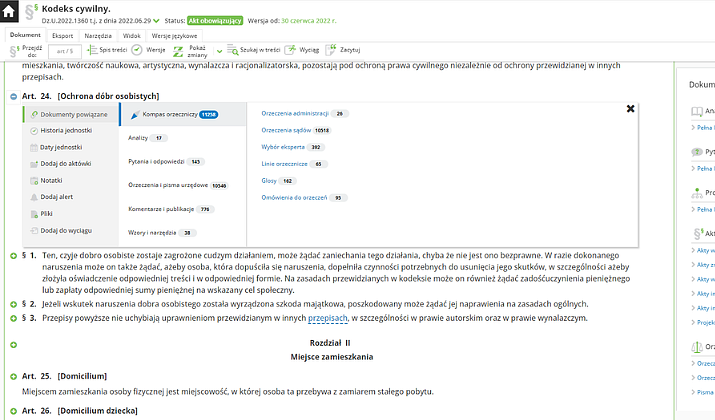
Task: Open Orzeczenia sądów court rulings link
Action: [286, 130]
